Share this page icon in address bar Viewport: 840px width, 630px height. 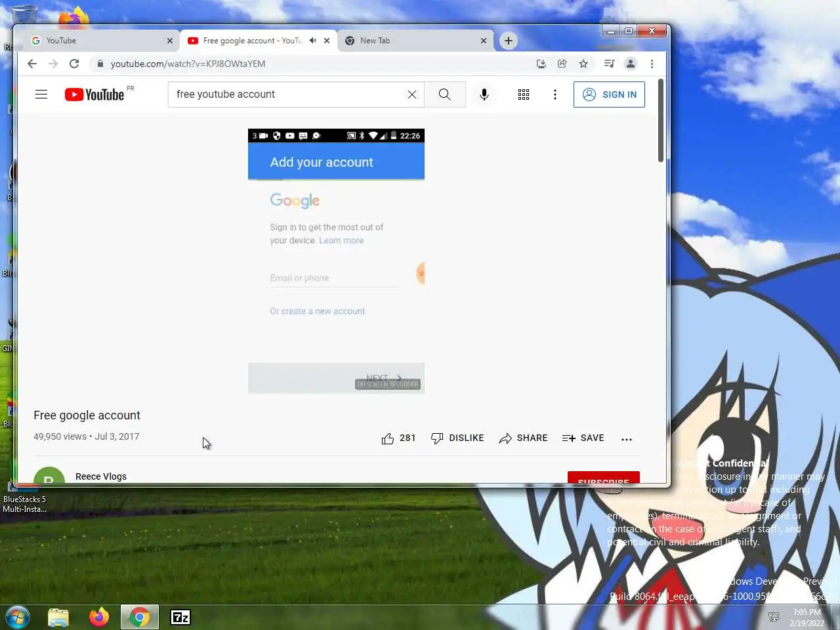[562, 64]
